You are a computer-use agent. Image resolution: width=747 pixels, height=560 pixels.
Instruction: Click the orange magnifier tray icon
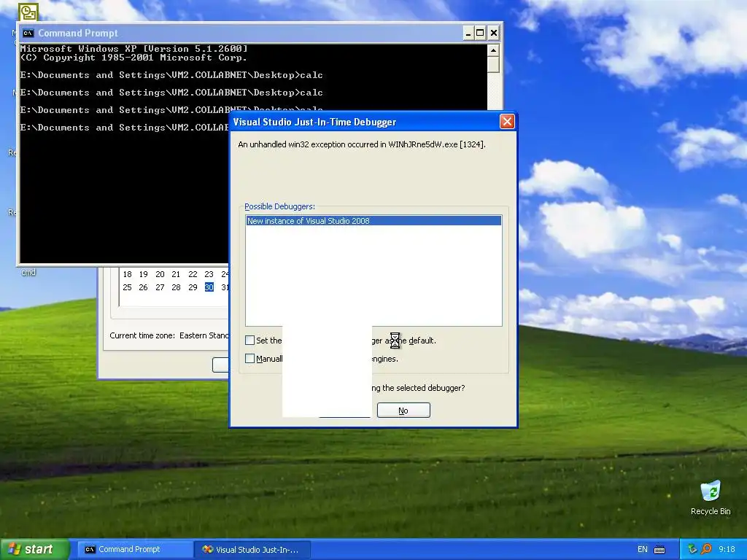coord(706,549)
